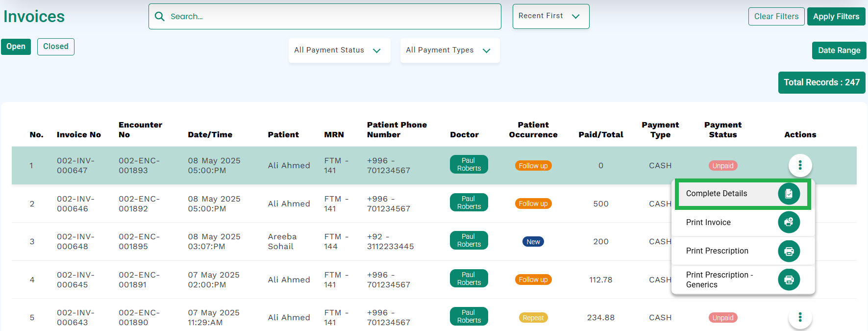Click encounter number 002-ENC-001893
The image size is (868, 331).
pos(139,166)
